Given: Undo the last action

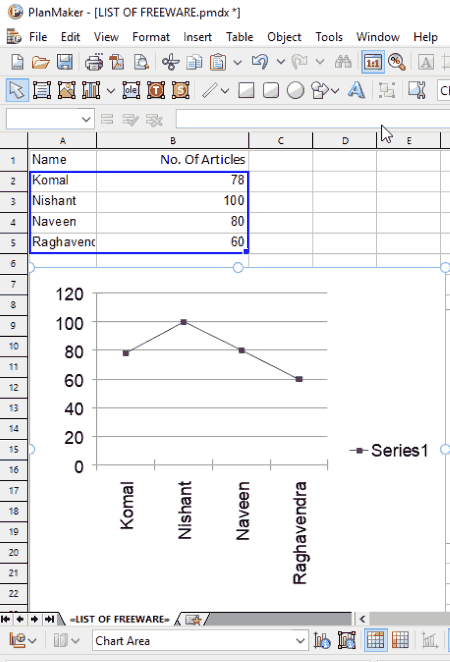Looking at the screenshot, I should [x=260, y=62].
